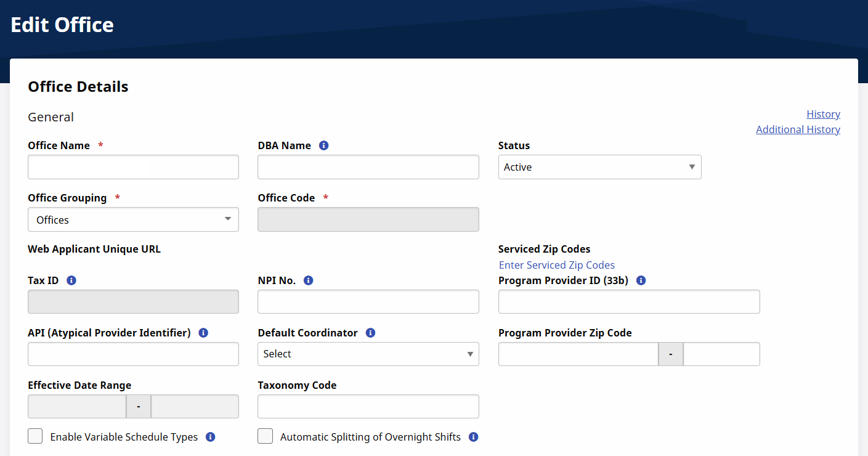Viewport: 868px width, 456px height.
Task: Open the Default Coordinator Select dropdown
Action: pos(368,354)
